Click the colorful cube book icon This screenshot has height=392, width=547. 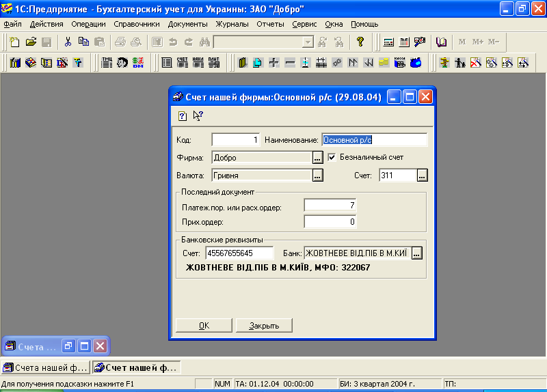(31, 63)
